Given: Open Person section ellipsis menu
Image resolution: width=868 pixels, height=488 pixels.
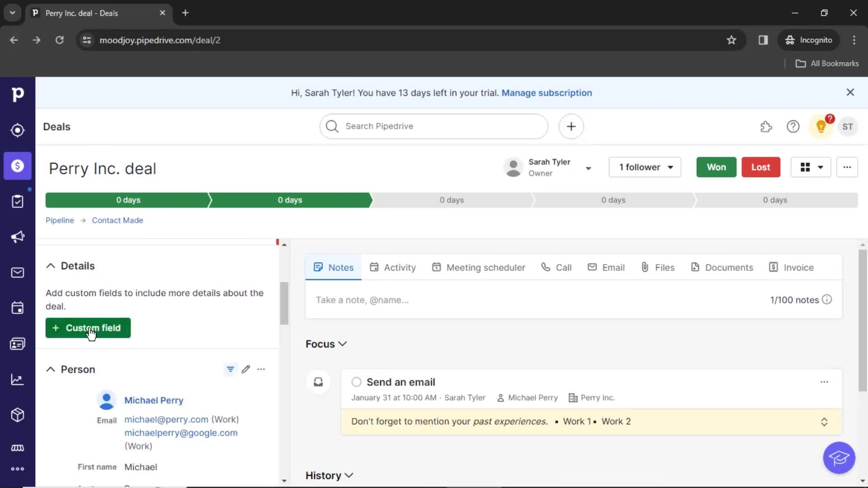Looking at the screenshot, I should pyautogui.click(x=261, y=369).
